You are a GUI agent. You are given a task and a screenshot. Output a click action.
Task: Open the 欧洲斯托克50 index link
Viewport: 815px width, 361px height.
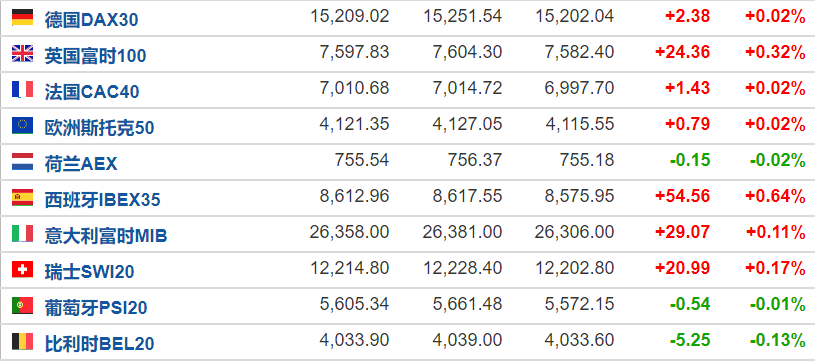[x=99, y=128]
